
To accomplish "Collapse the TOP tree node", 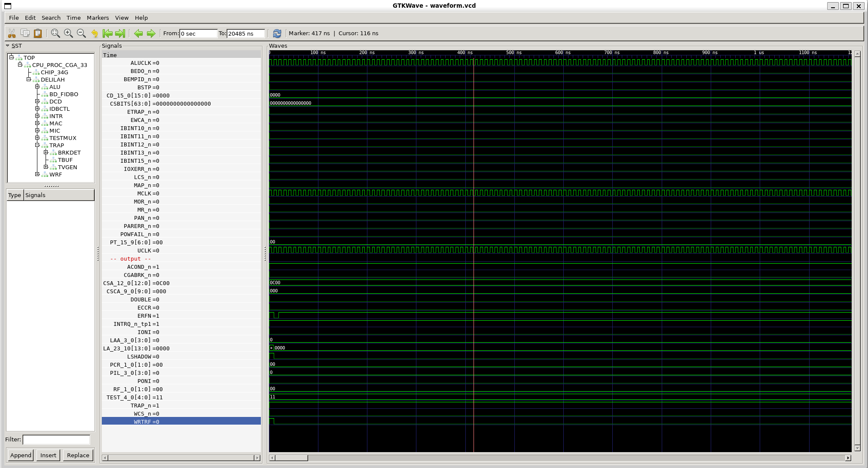I will point(12,57).
